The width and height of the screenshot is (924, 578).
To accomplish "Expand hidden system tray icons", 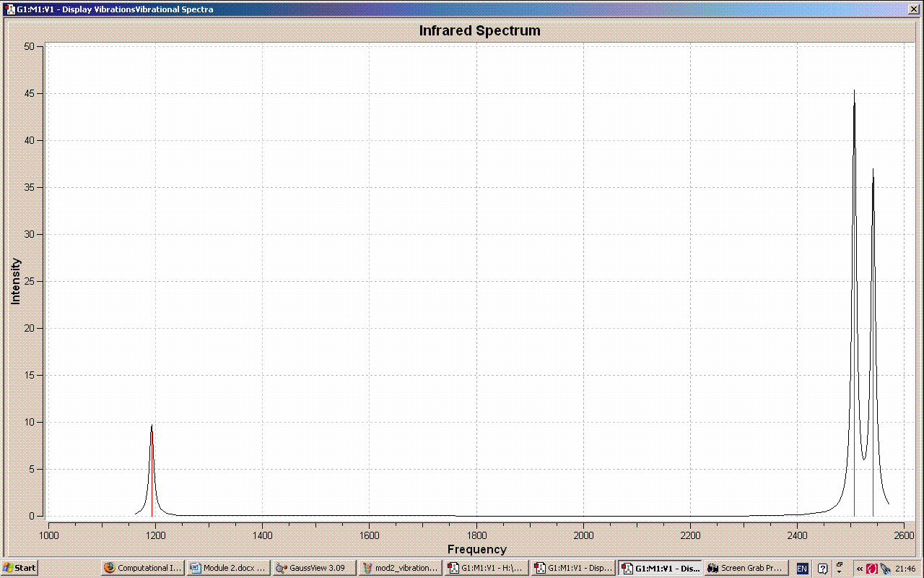I will (x=859, y=568).
